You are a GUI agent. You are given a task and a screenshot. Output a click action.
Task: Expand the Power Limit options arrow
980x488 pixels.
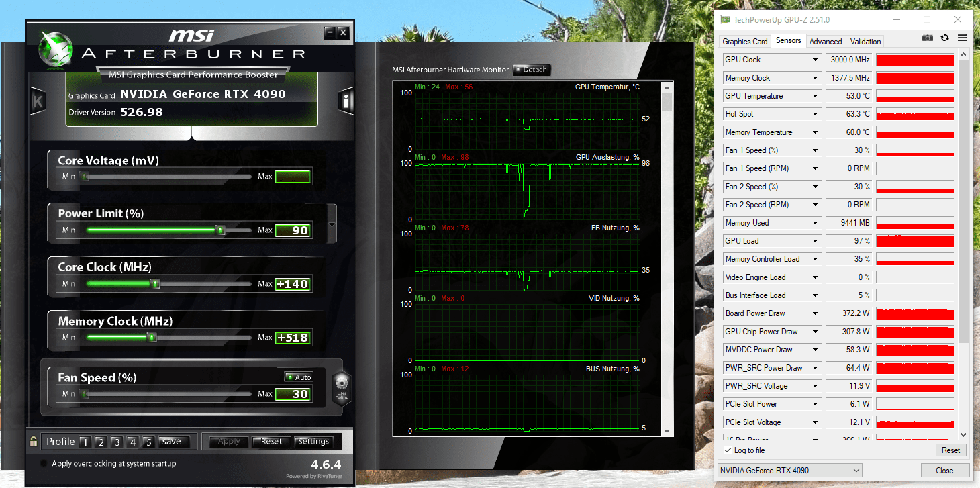click(332, 225)
